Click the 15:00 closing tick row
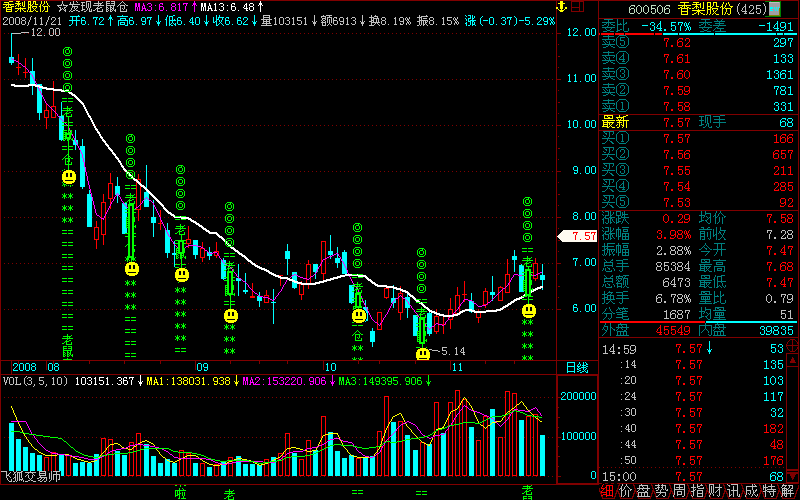Screen dimensions: 800x500 click(694, 477)
